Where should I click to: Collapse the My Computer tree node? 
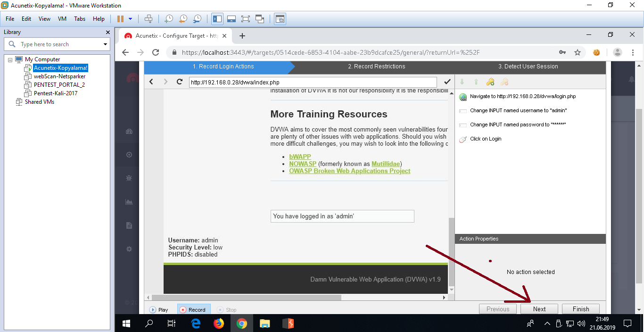click(x=10, y=60)
